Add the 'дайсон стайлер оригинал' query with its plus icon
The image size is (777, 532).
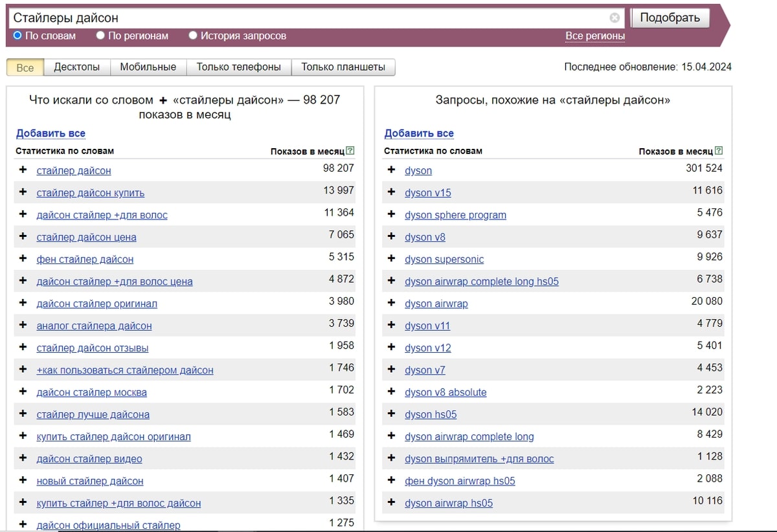[x=23, y=302]
